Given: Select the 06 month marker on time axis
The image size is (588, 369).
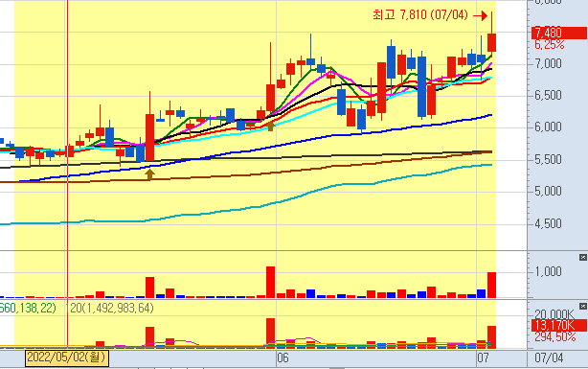Looking at the screenshot, I should 283,357.
